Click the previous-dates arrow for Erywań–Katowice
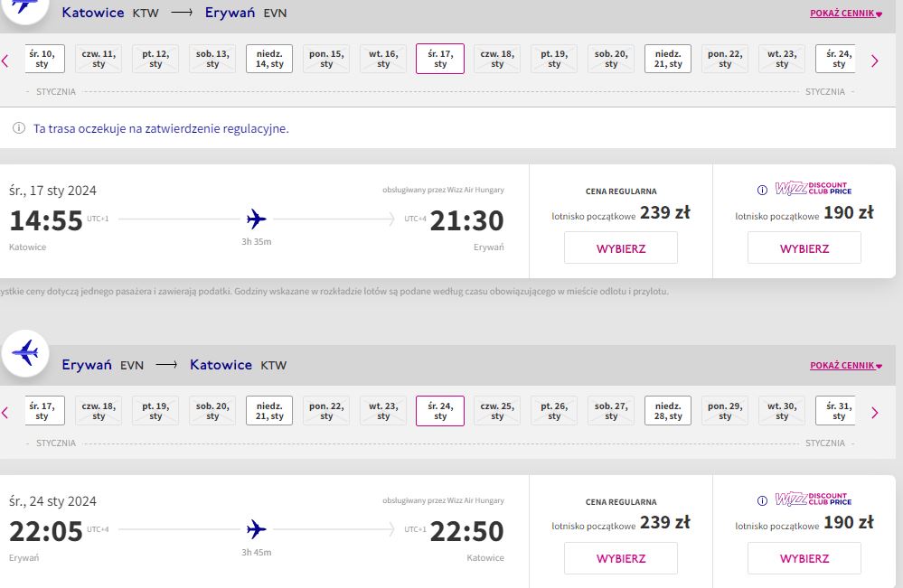The image size is (903, 588). pyautogui.click(x=5, y=412)
